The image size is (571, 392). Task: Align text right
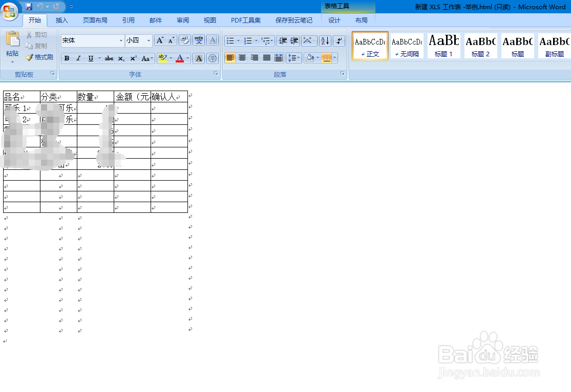pos(255,57)
